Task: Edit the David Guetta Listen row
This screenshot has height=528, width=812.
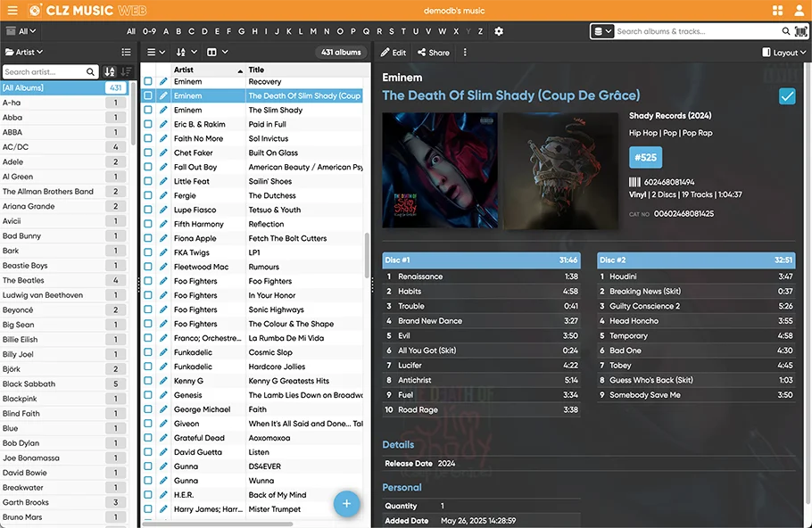Action: [x=163, y=452]
